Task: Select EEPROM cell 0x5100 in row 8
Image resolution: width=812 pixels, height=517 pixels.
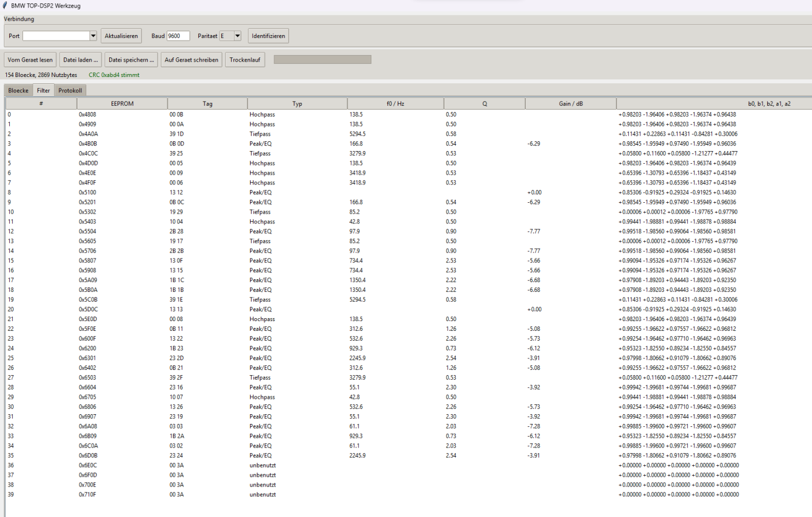Action: (x=87, y=192)
